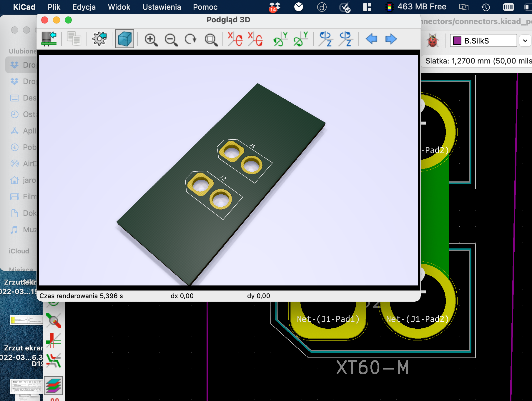The image size is (532, 401).
Task: Fit the board to the 3D window
Action: (x=211, y=39)
